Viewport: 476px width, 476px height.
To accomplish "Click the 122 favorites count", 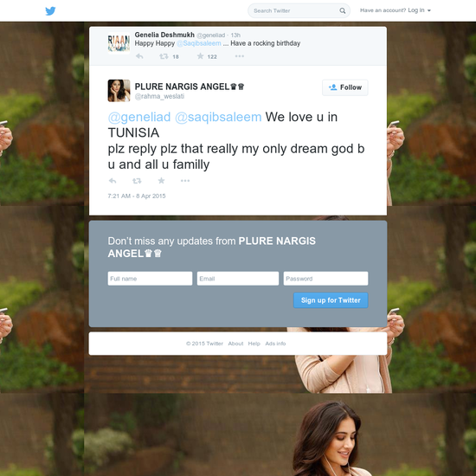I will [x=212, y=57].
